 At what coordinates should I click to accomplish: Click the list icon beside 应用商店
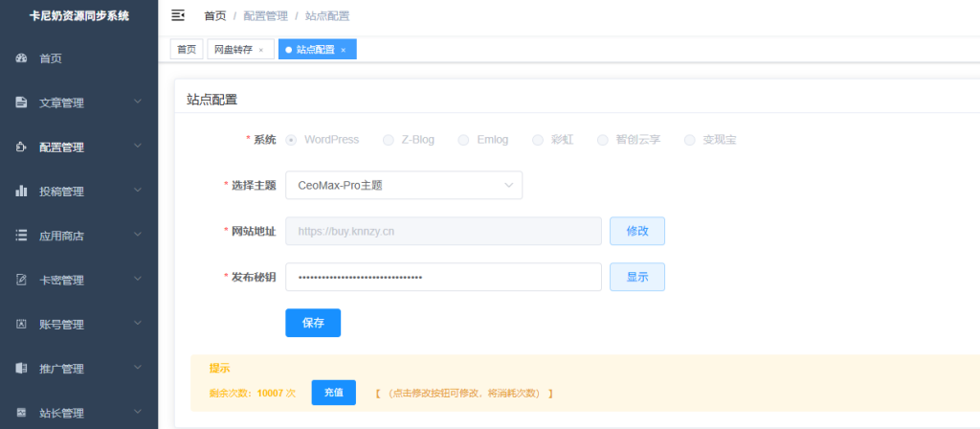click(21, 236)
